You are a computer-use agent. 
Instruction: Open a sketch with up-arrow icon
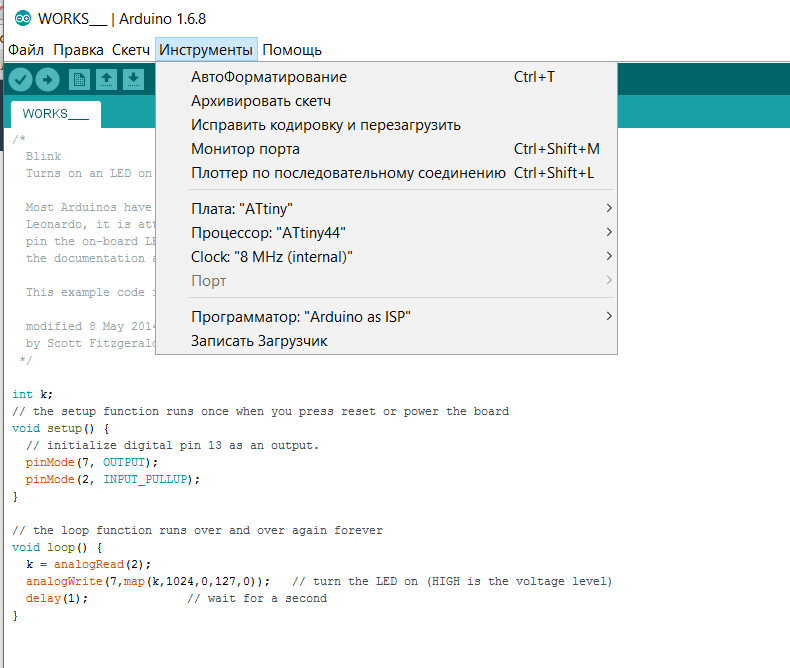click(106, 80)
